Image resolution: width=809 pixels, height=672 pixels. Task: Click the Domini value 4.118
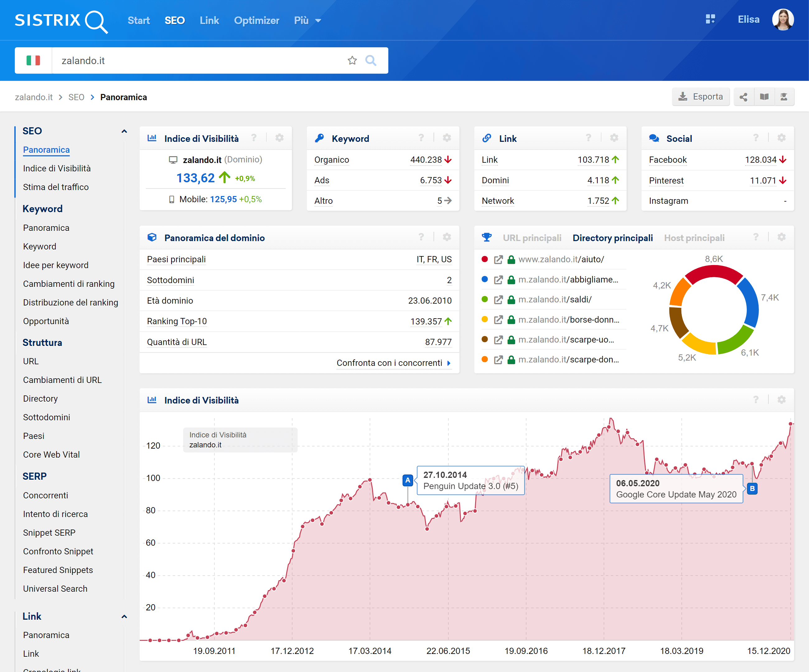[x=598, y=180]
